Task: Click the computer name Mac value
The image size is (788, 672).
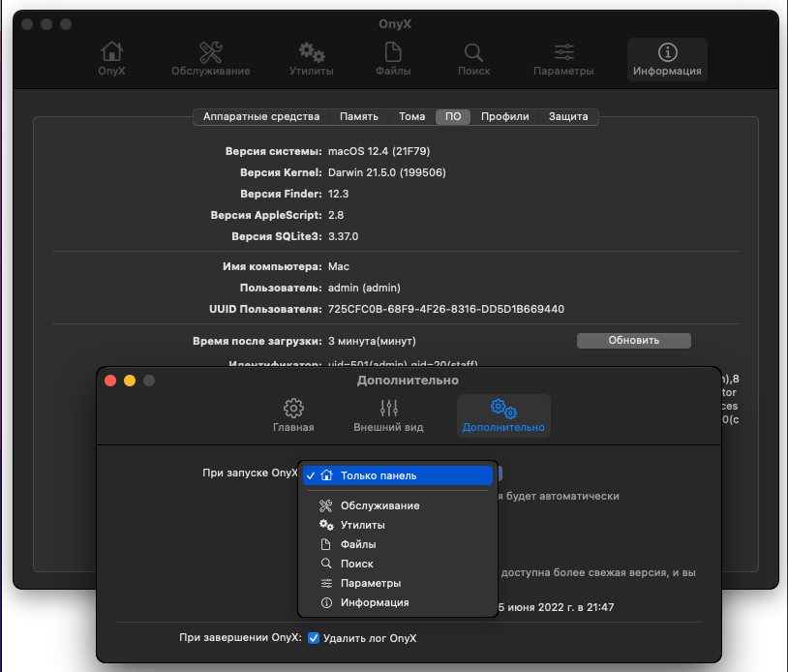Action: pyautogui.click(x=339, y=266)
